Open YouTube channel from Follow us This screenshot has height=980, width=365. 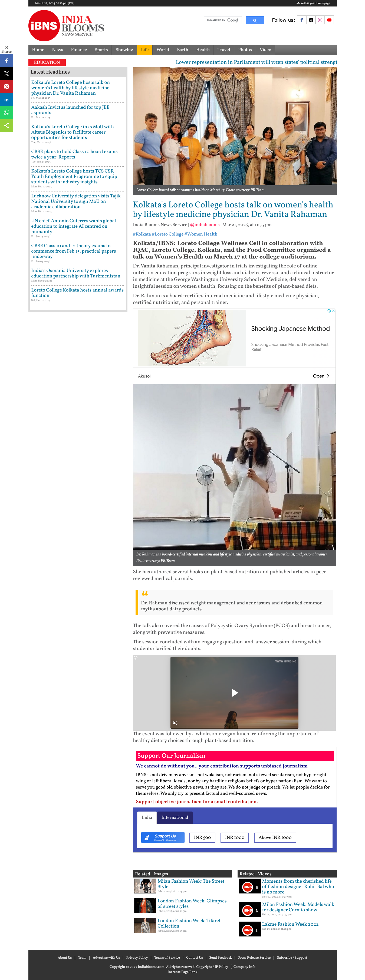pos(329,20)
